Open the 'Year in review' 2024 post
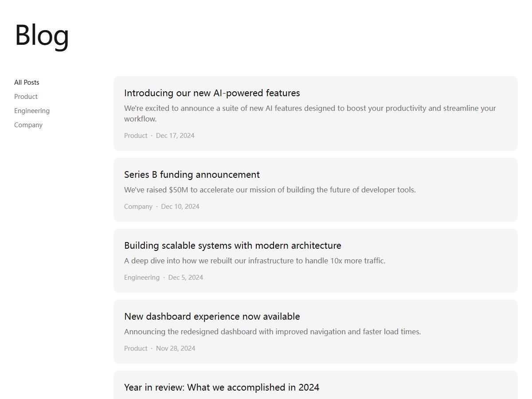The width and height of the screenshot is (532, 399). pos(316,385)
